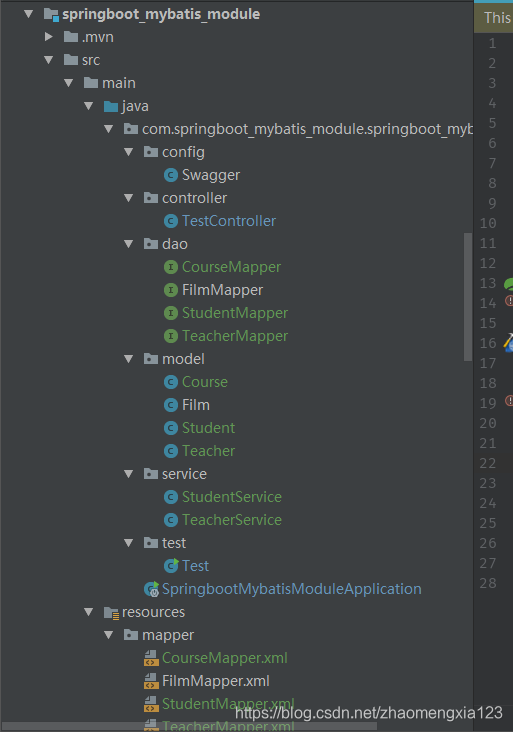Click the blue java source folder icon

(x=111, y=106)
